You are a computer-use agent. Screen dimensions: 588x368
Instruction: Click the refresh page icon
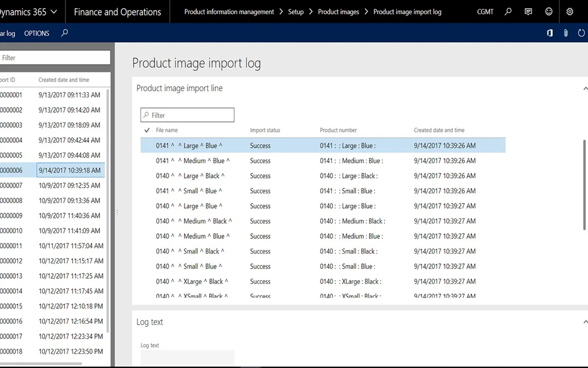click(x=581, y=33)
